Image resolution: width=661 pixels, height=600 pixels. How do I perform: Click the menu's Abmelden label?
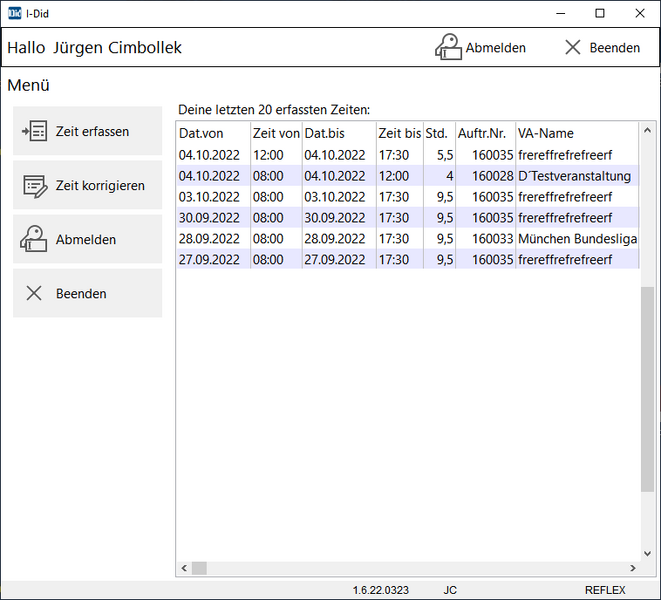coord(86,239)
